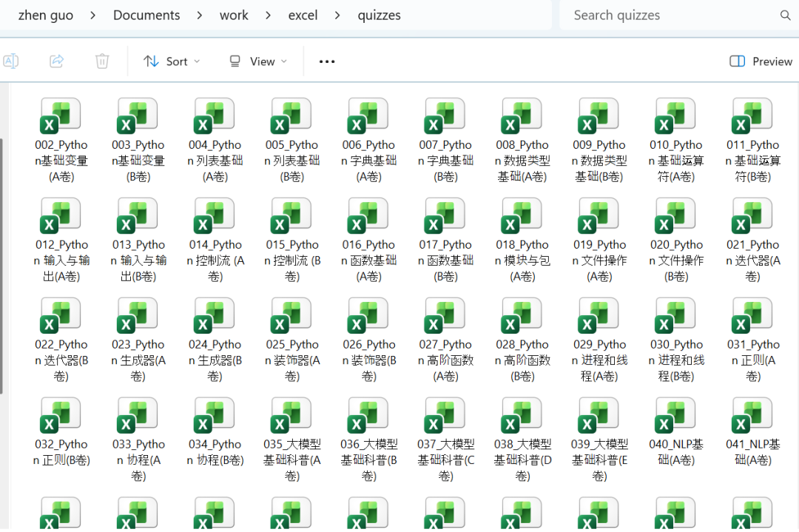Select file 018_Python 模块与包(A卷) icon
This screenshot has width=799, height=532.
point(522,217)
